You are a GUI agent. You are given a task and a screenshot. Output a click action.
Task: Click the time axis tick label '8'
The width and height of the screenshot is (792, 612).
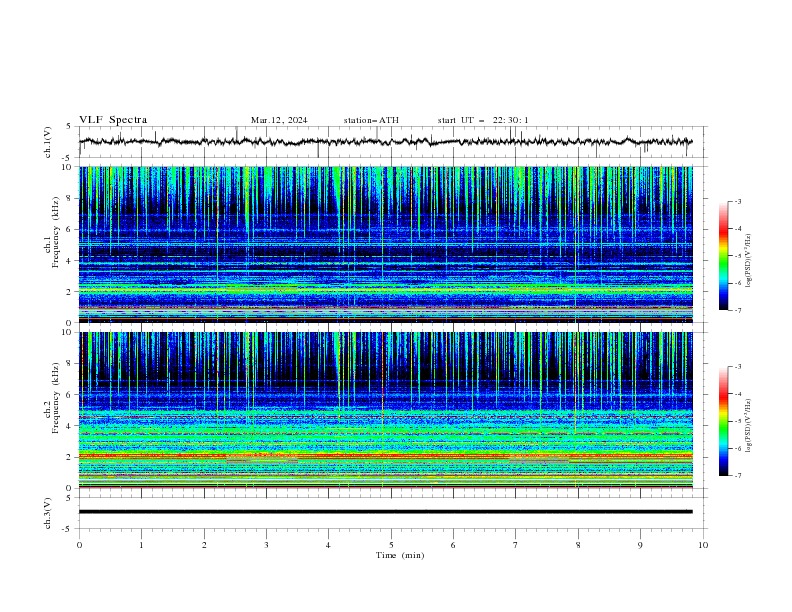pos(578,545)
